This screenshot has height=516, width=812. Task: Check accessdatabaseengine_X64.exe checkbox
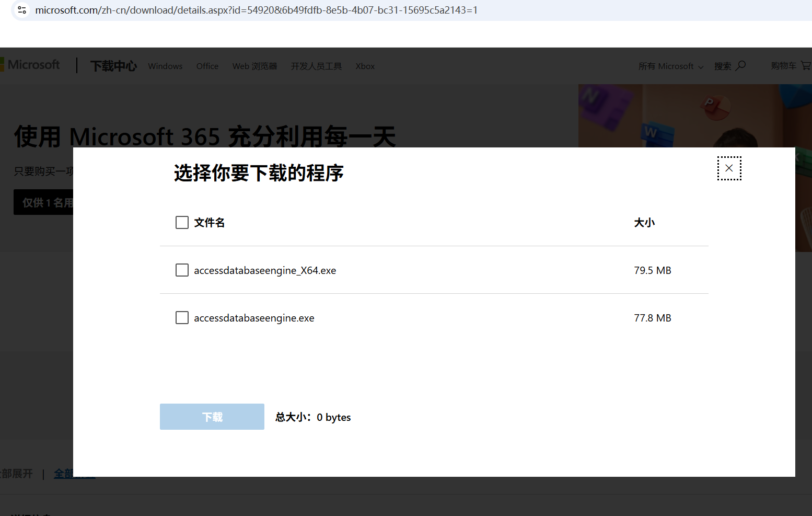point(182,270)
